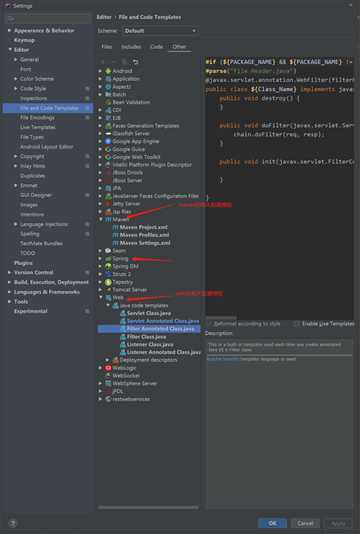The width and height of the screenshot is (360, 534).
Task: Collapse the Maven tree node
Action: pyautogui.click(x=101, y=219)
